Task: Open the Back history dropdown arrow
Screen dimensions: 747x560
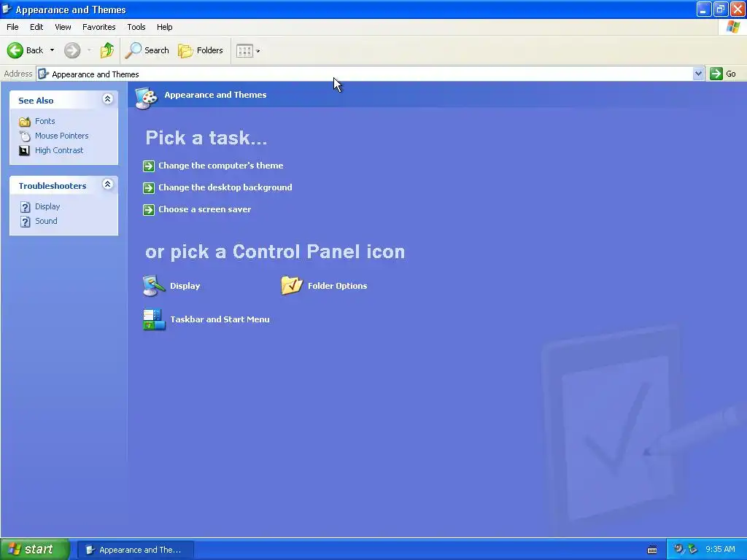Action: 52,50
